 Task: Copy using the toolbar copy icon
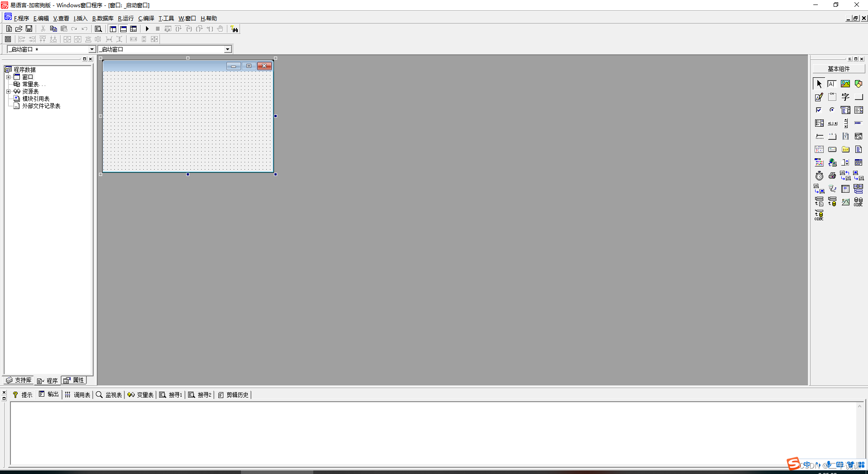pyautogui.click(x=53, y=28)
